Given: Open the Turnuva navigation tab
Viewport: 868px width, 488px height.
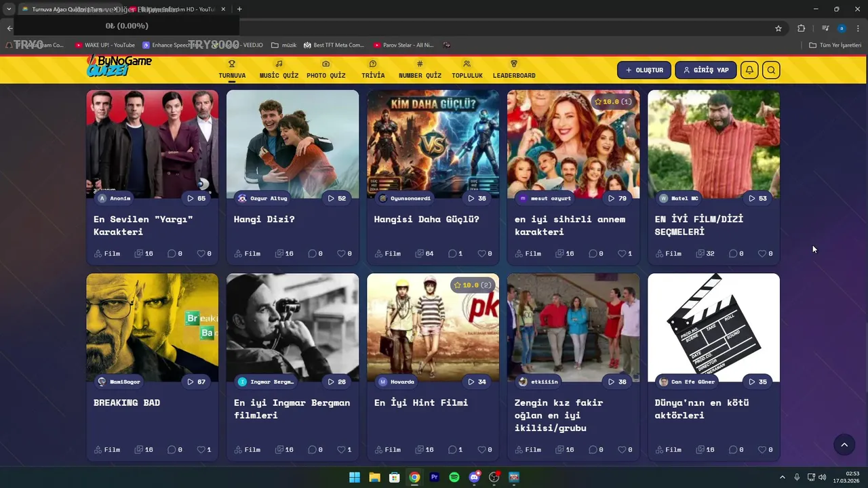Looking at the screenshot, I should (x=231, y=69).
